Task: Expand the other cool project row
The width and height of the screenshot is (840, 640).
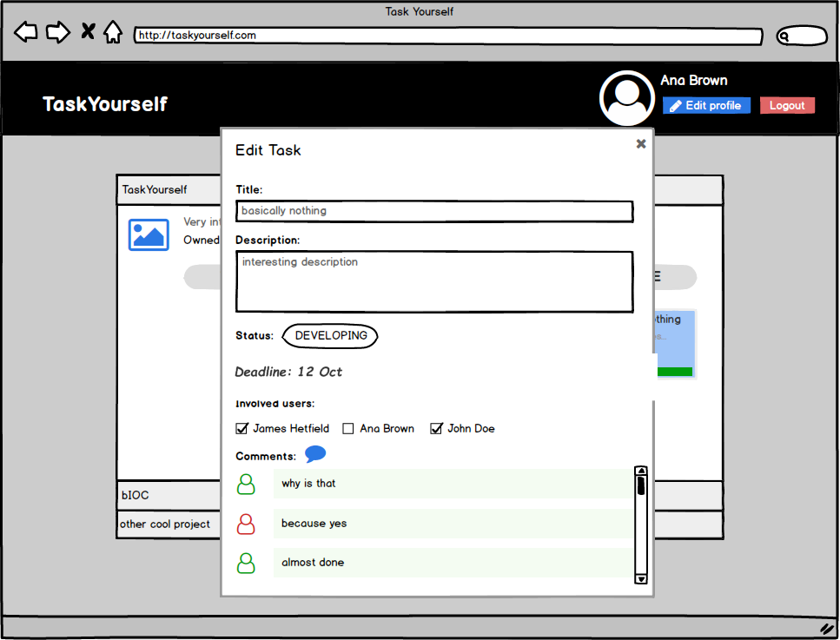Action: pyautogui.click(x=169, y=525)
